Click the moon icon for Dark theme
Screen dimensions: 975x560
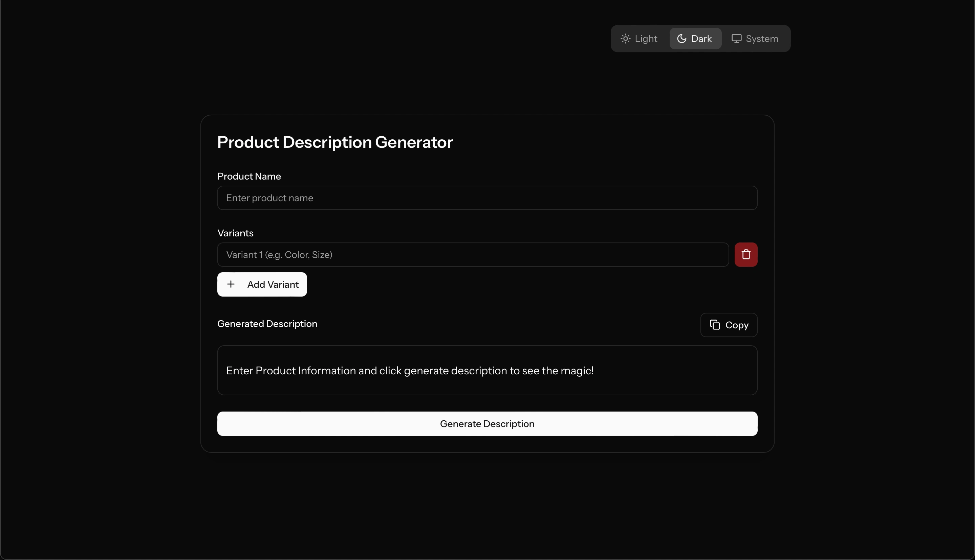[x=682, y=39]
